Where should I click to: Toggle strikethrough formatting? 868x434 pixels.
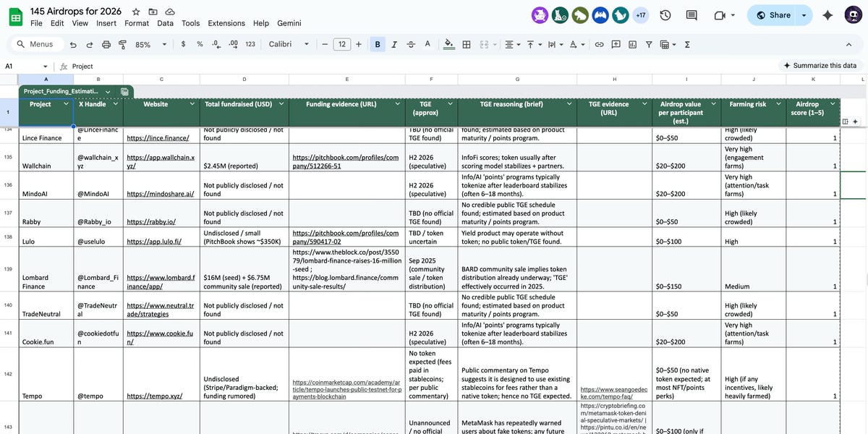[411, 44]
